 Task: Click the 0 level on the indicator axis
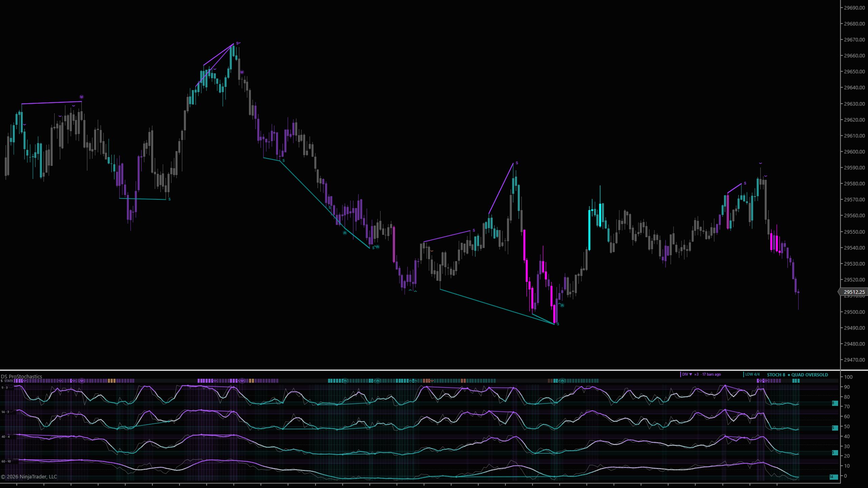pos(845,476)
